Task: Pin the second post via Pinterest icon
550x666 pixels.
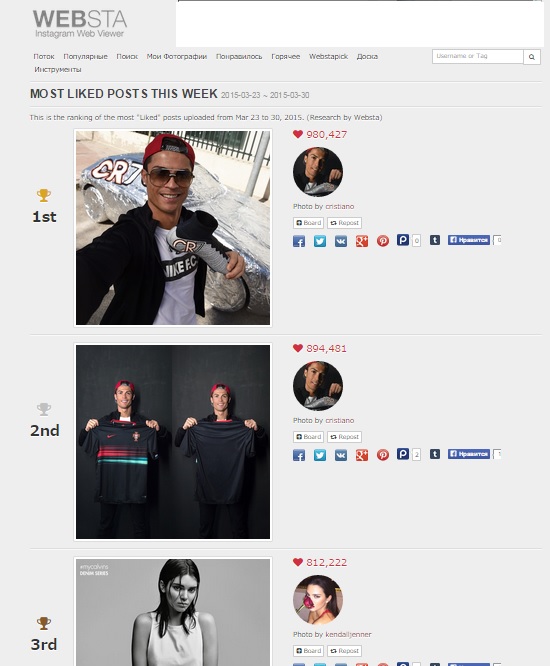Action: pyautogui.click(x=383, y=455)
